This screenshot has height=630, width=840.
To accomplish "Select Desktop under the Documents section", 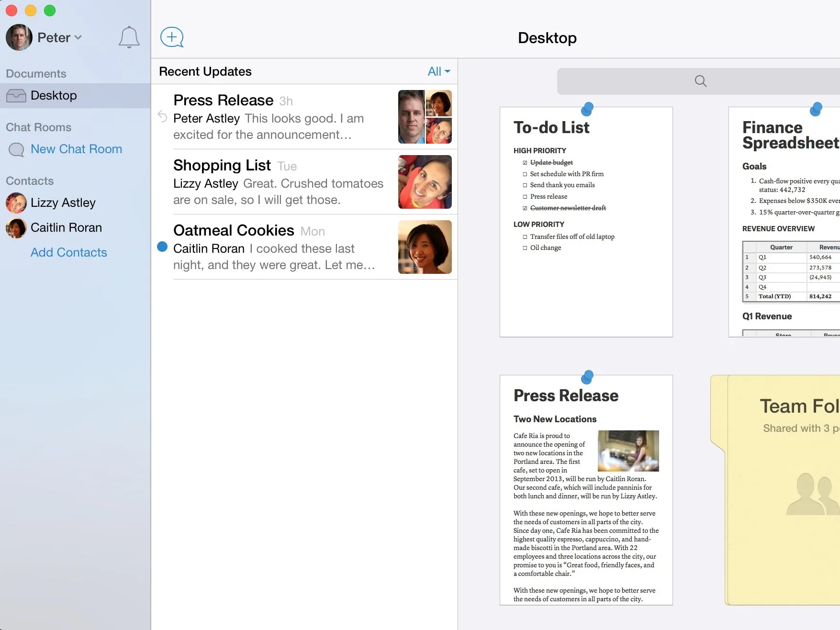I will tap(54, 95).
